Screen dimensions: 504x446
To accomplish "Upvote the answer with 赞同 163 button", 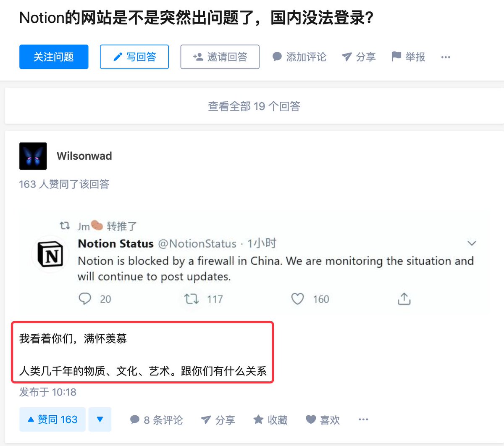I will pyautogui.click(x=52, y=420).
